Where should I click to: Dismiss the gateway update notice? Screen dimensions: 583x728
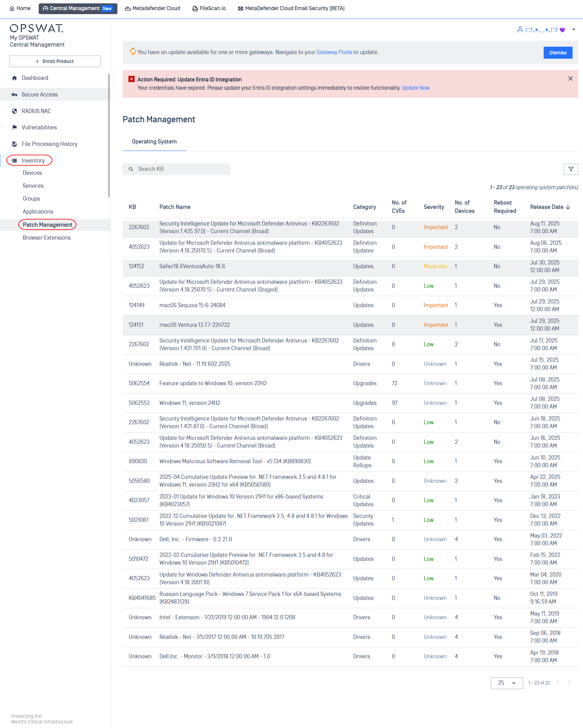tap(558, 53)
